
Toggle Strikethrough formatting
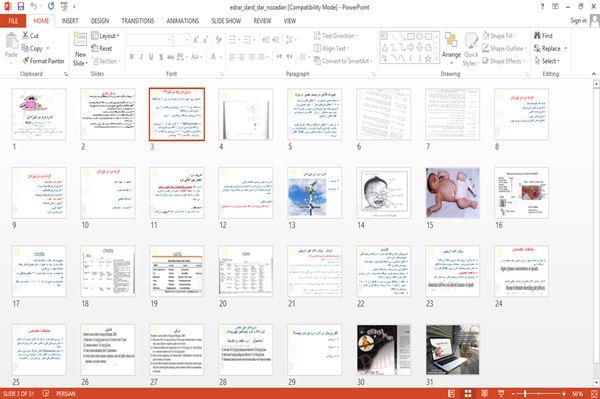coord(170,57)
